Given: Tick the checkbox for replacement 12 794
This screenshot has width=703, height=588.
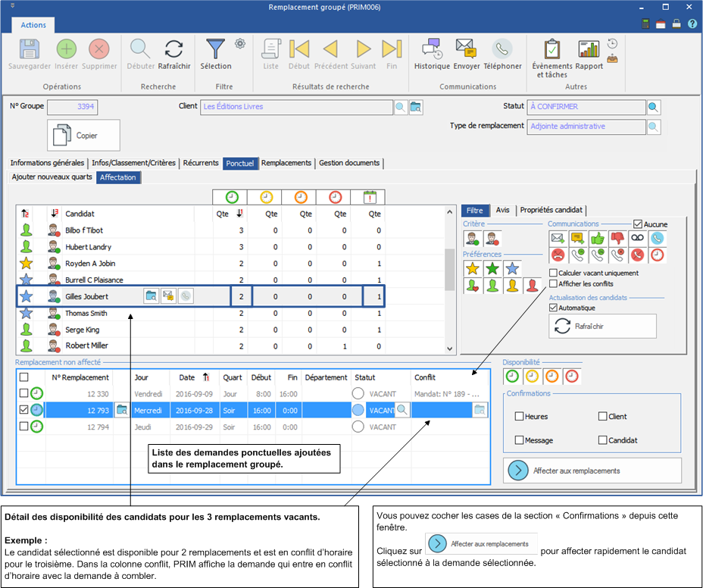Looking at the screenshot, I should point(24,426).
